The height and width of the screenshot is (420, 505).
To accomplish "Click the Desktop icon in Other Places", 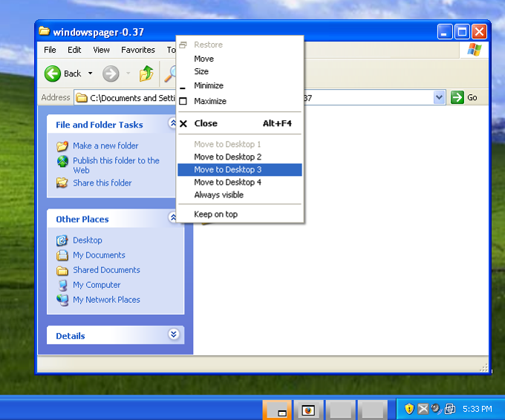I will tap(62, 240).
